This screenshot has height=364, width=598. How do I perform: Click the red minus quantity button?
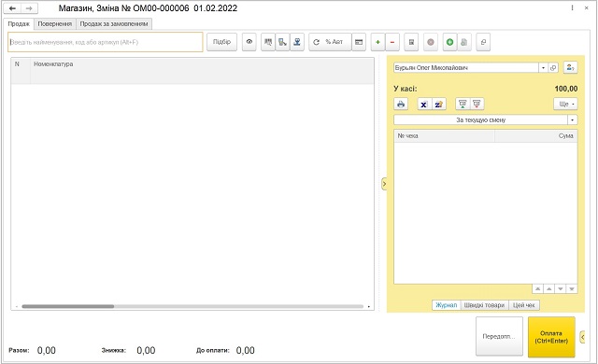(x=392, y=42)
